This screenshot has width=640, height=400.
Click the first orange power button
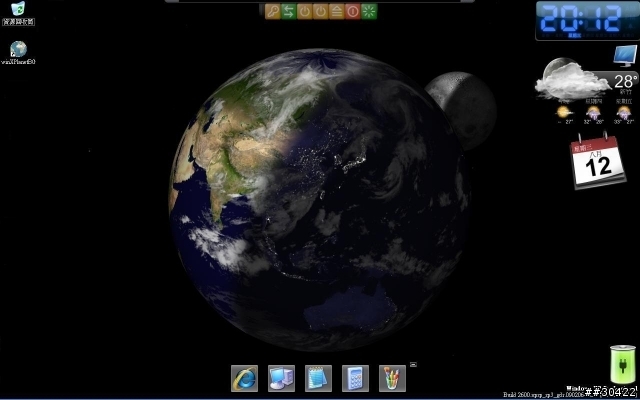[x=304, y=11]
